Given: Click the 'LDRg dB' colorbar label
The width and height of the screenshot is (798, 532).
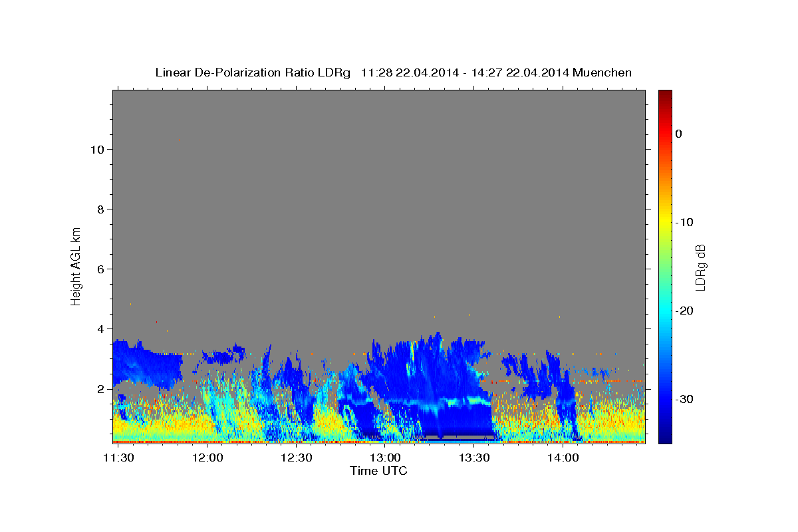Looking at the screenshot, I should (x=700, y=267).
